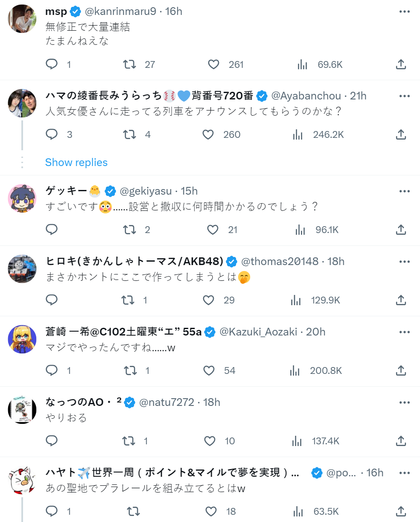Retweet the @natu7272 tweet
The image size is (420, 522).
point(128,441)
